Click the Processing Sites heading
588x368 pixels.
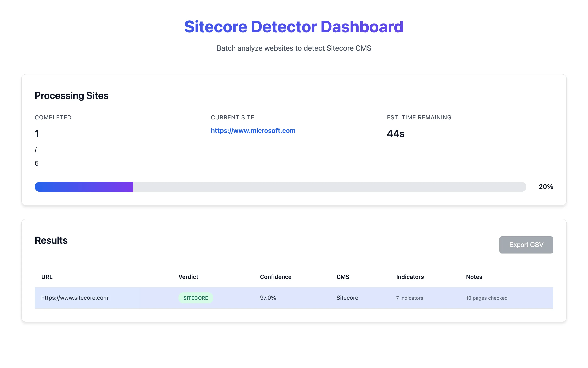(71, 96)
